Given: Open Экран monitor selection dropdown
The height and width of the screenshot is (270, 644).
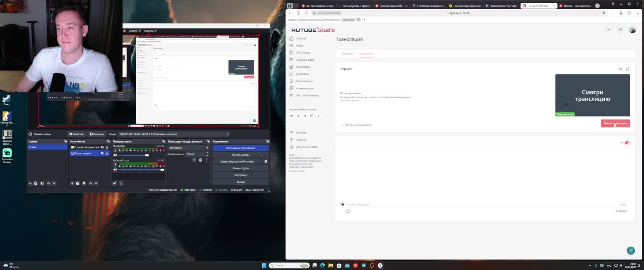Looking at the screenshot, I should pyautogui.click(x=174, y=134).
